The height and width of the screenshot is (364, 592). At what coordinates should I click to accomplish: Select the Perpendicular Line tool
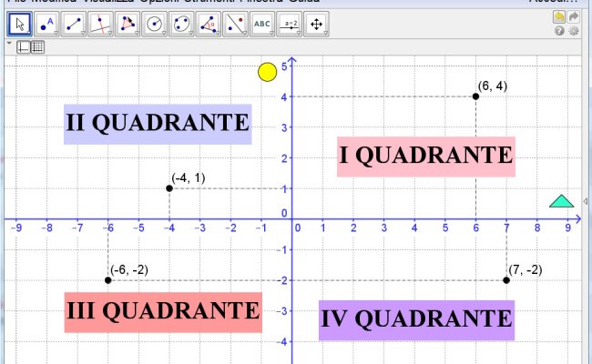(x=100, y=25)
